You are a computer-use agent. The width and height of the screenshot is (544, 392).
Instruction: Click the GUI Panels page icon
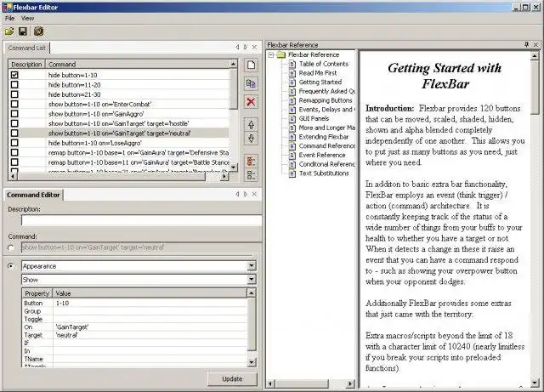(292, 118)
